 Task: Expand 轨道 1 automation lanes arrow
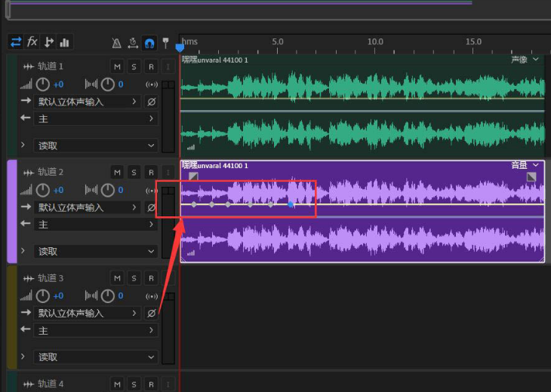(23, 145)
